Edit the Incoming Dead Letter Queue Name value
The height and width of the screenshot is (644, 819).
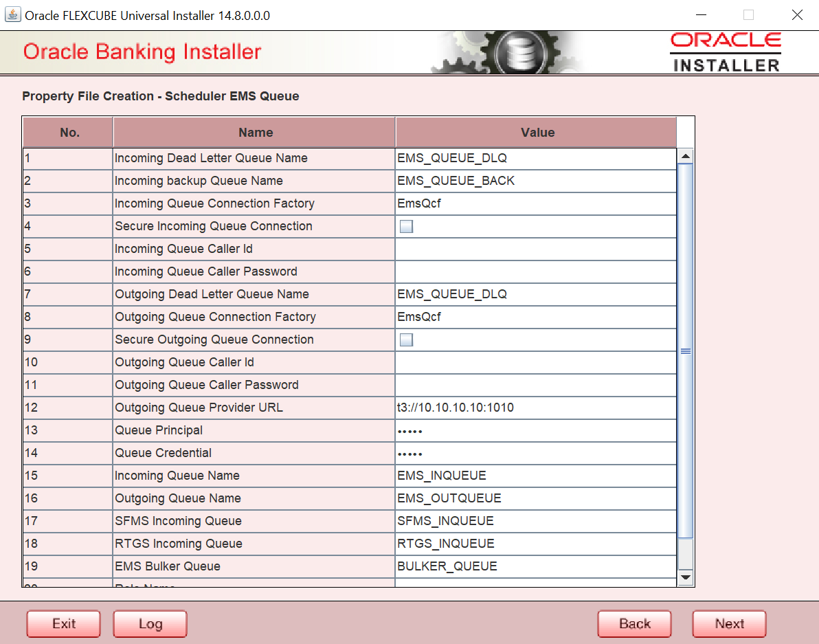pos(536,158)
